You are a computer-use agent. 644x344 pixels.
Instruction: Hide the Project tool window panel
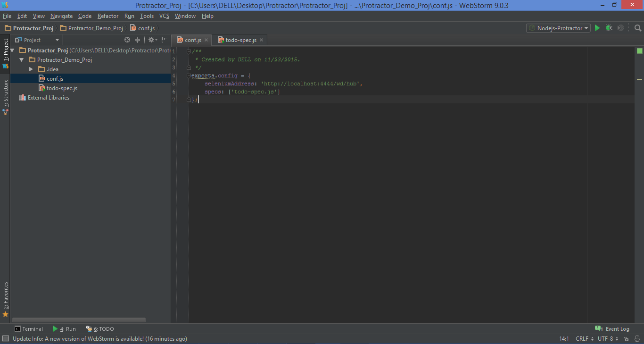(x=164, y=40)
